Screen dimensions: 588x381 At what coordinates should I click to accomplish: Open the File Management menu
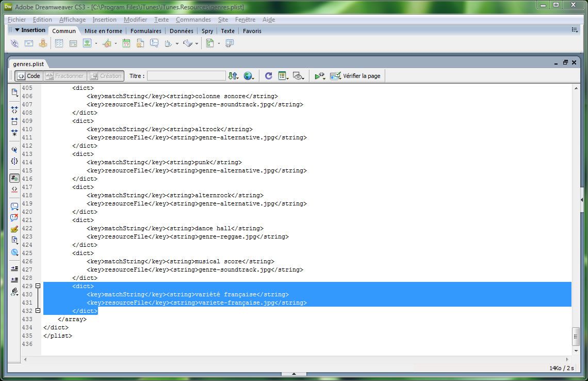(233, 76)
